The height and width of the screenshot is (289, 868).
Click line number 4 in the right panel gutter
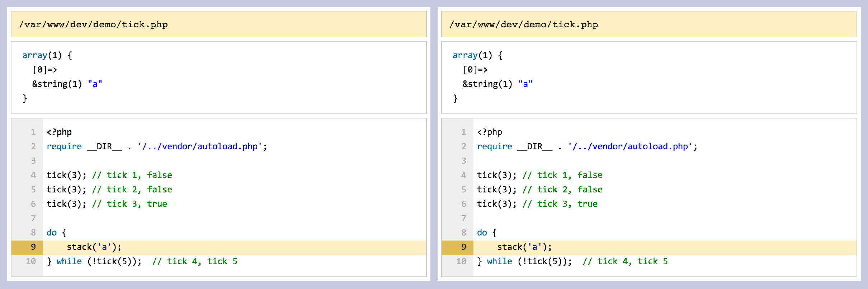[463, 175]
